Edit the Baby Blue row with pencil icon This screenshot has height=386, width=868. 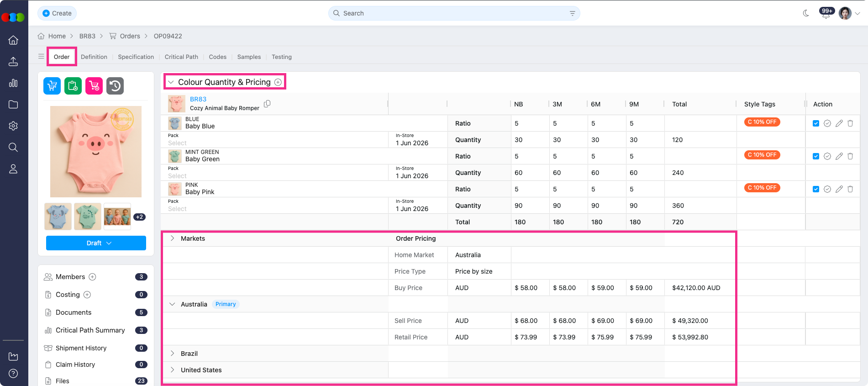tap(839, 123)
